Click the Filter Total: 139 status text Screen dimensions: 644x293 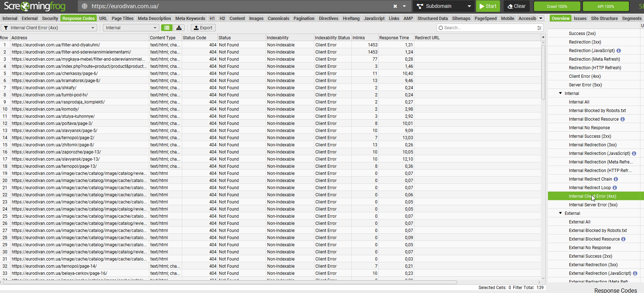pyautogui.click(x=528, y=288)
